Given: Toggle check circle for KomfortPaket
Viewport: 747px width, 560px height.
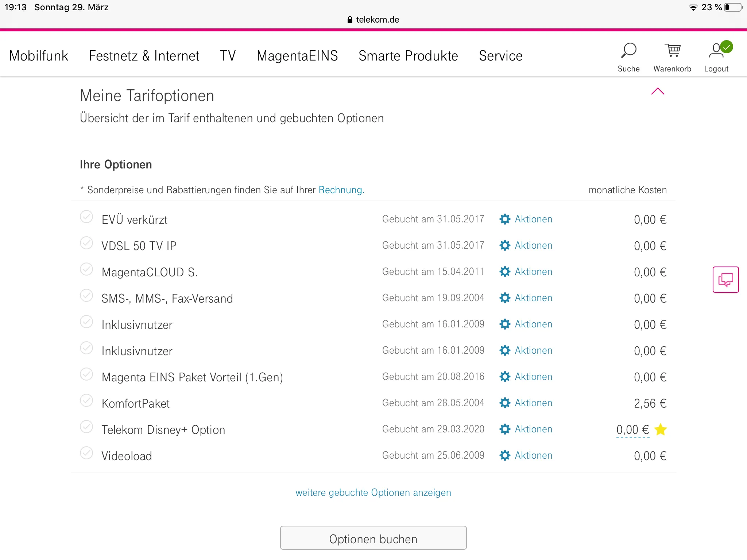Looking at the screenshot, I should click(x=86, y=400).
